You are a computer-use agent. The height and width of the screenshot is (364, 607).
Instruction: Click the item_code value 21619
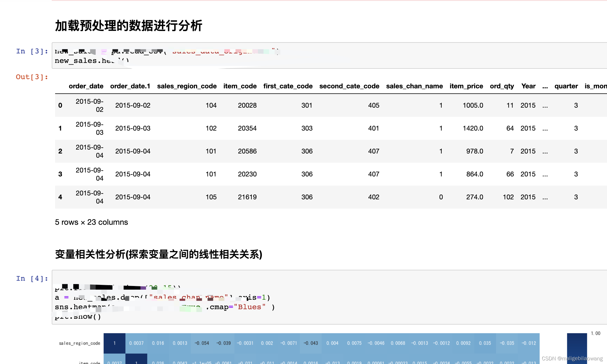pos(247,197)
